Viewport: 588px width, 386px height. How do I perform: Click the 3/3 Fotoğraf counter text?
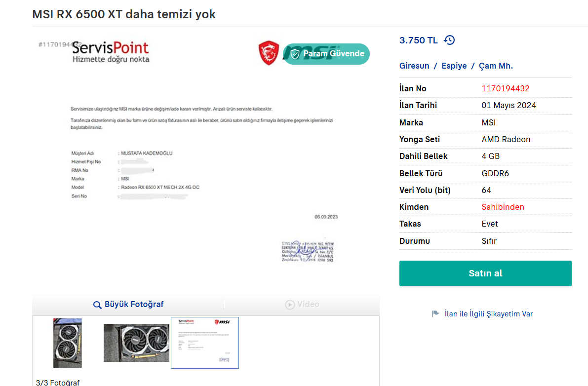tap(58, 383)
